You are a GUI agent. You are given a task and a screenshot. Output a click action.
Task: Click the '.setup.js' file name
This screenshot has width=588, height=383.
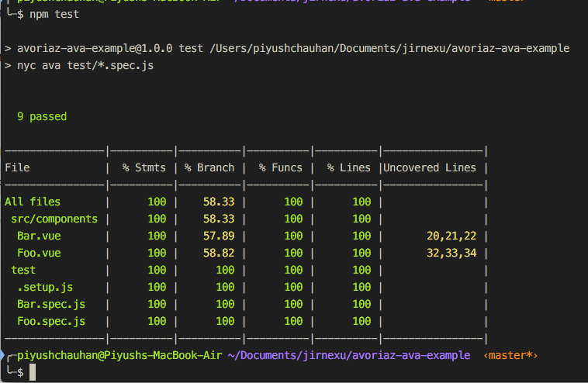pos(45,287)
